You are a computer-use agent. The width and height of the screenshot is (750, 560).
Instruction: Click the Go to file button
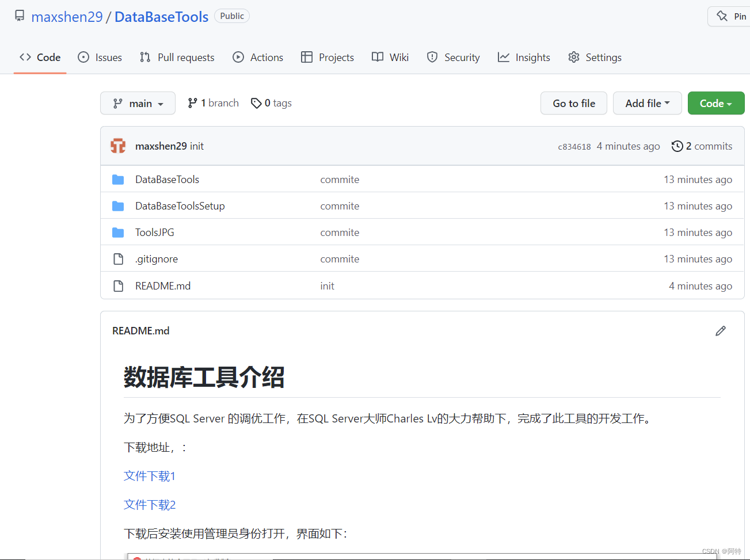(x=574, y=103)
